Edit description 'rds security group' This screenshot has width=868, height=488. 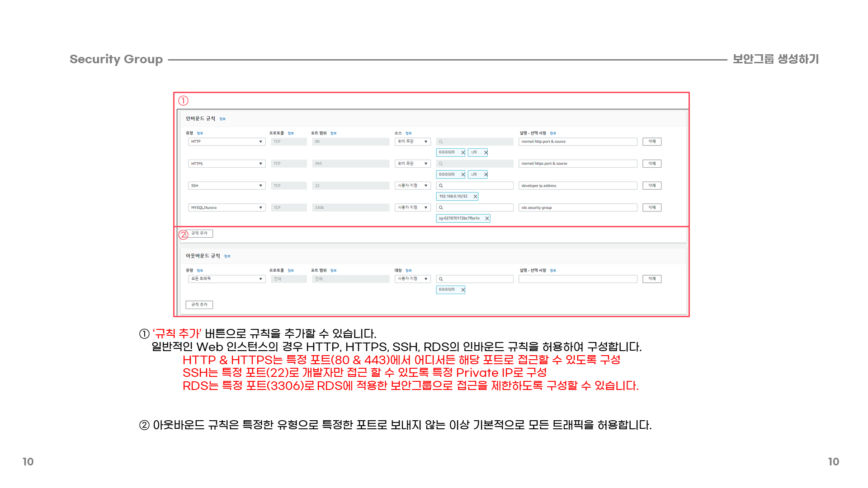578,208
